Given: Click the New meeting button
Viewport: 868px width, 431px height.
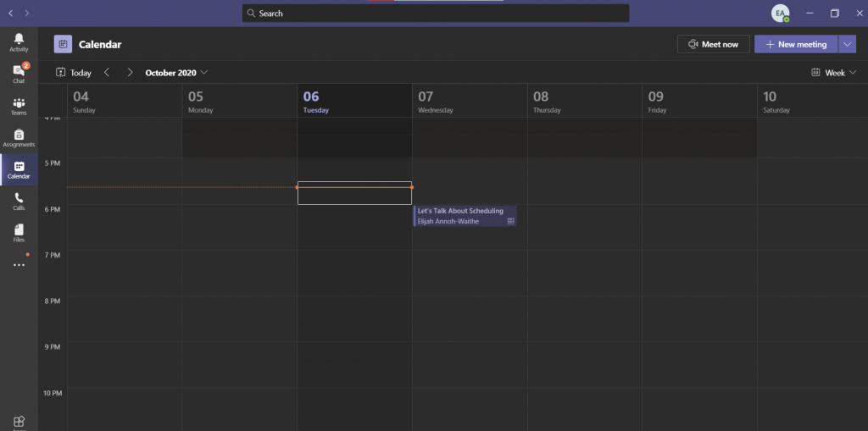Looking at the screenshot, I should pyautogui.click(x=796, y=44).
